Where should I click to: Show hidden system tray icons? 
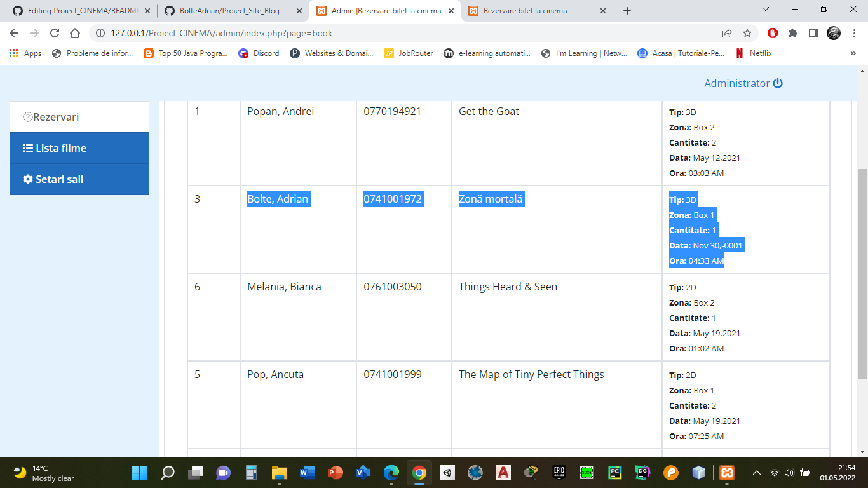click(757, 473)
